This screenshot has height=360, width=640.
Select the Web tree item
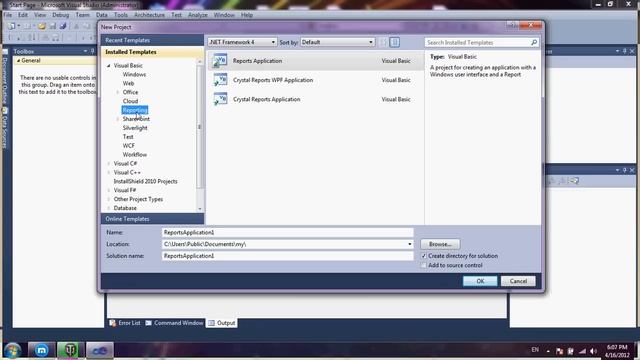tap(128, 83)
